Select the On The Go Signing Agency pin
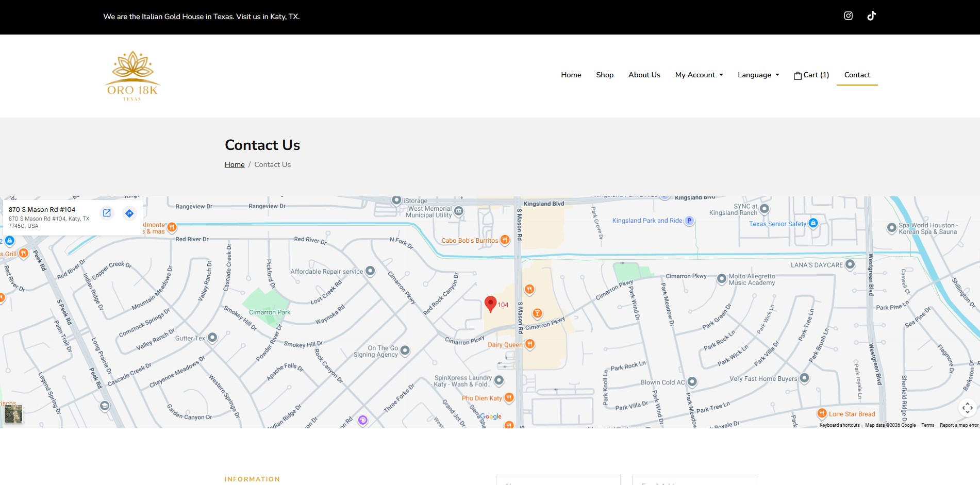This screenshot has height=485, width=980. tap(405, 350)
